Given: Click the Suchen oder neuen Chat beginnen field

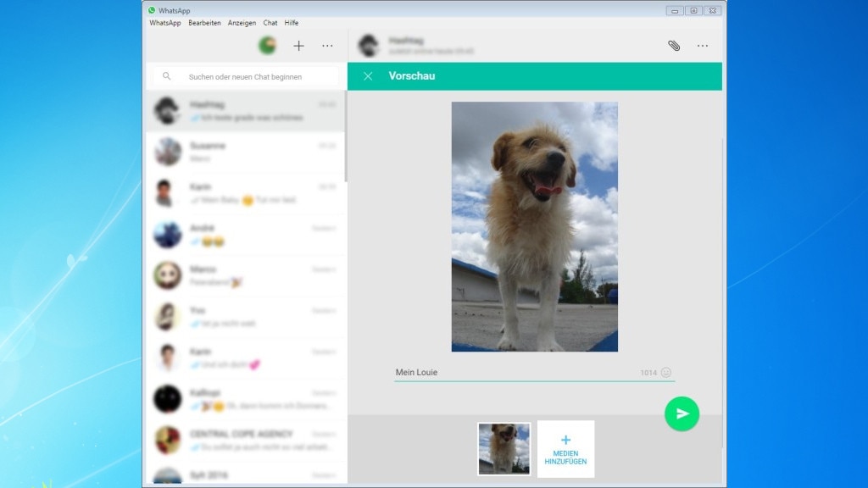Looking at the screenshot, I should click(x=246, y=75).
